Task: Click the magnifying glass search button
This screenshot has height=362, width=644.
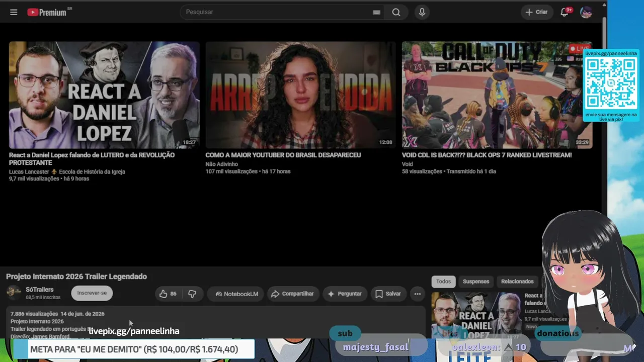Action: [396, 12]
